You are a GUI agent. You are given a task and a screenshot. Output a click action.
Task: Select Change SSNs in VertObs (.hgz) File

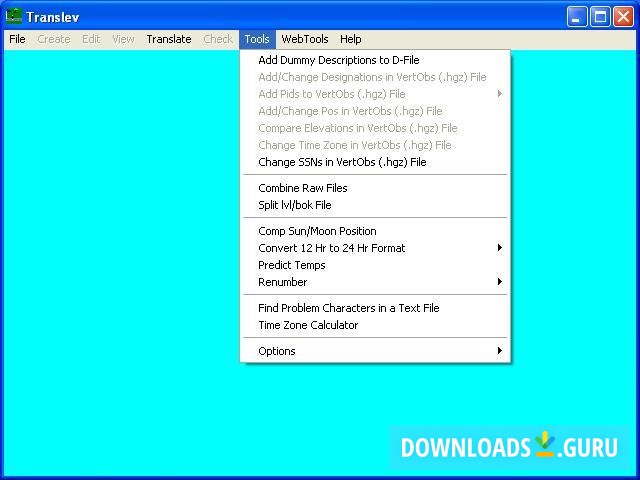tap(375, 162)
